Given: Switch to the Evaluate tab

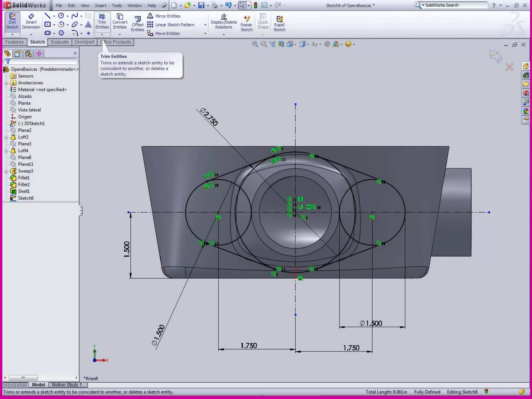Looking at the screenshot, I should (x=59, y=42).
